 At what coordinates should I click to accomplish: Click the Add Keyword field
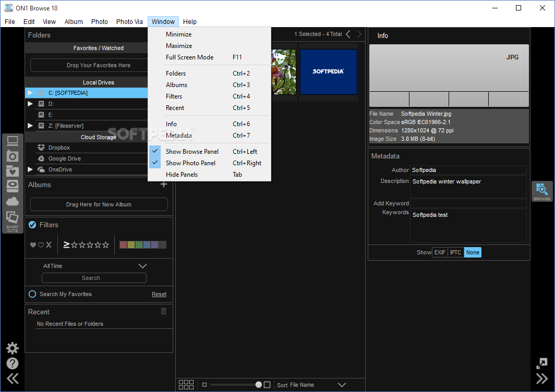pyautogui.click(x=468, y=203)
